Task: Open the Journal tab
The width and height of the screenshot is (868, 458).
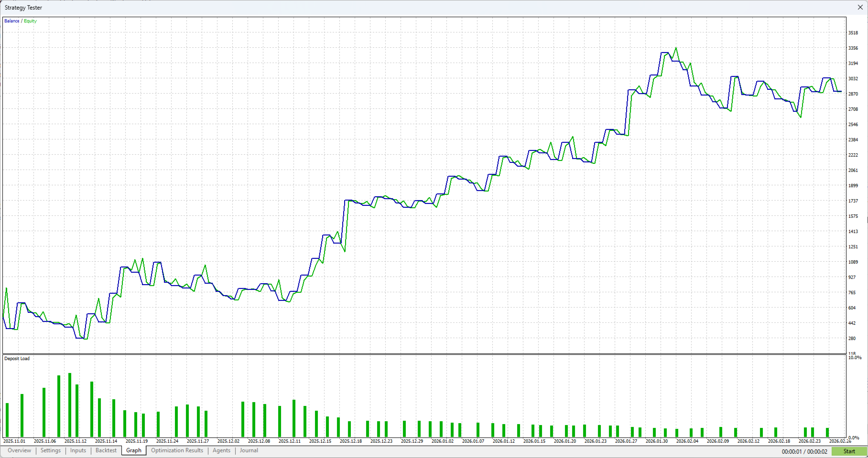Action: (249, 450)
